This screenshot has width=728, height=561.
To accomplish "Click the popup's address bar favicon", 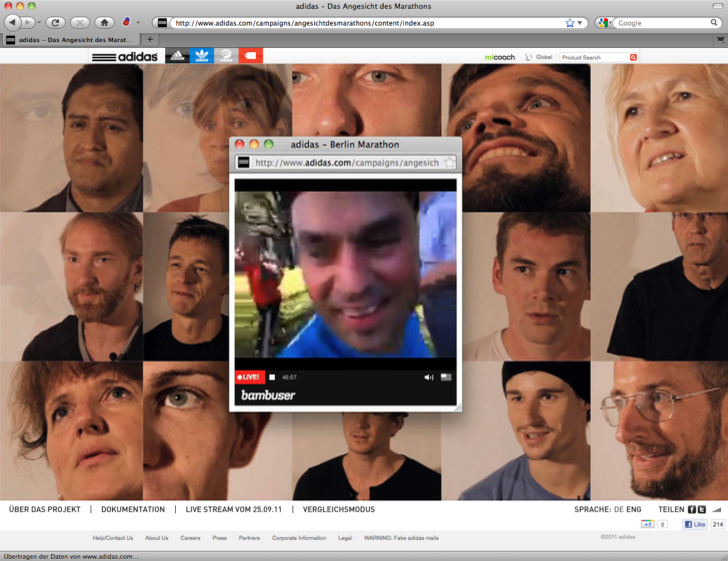I will [244, 162].
